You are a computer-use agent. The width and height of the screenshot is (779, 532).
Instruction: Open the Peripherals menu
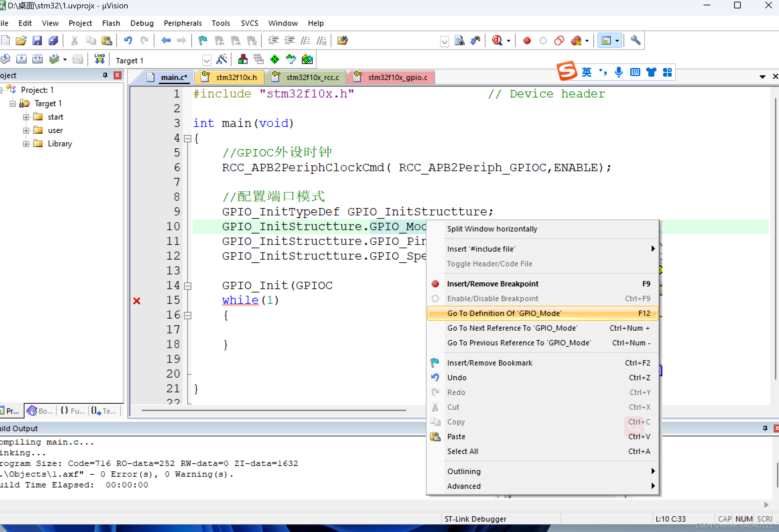[183, 23]
